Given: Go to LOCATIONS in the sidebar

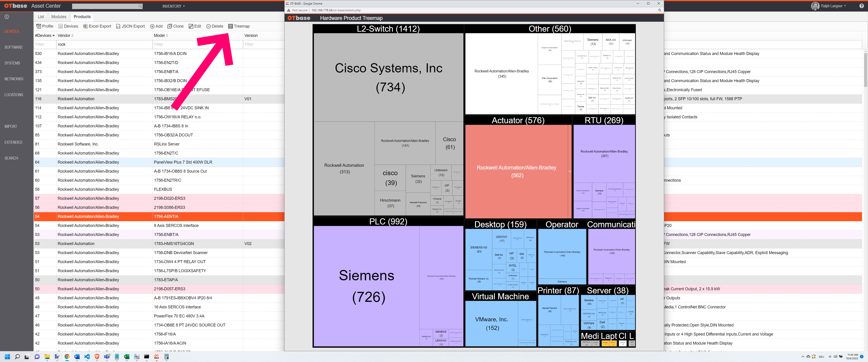Looking at the screenshot, I should [14, 95].
